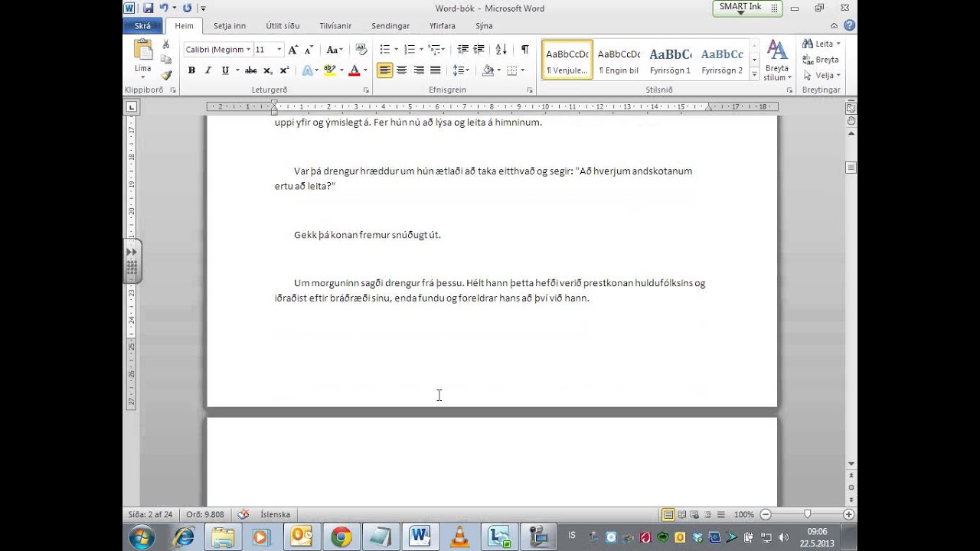
Task: Open the font size dropdown
Action: point(279,49)
